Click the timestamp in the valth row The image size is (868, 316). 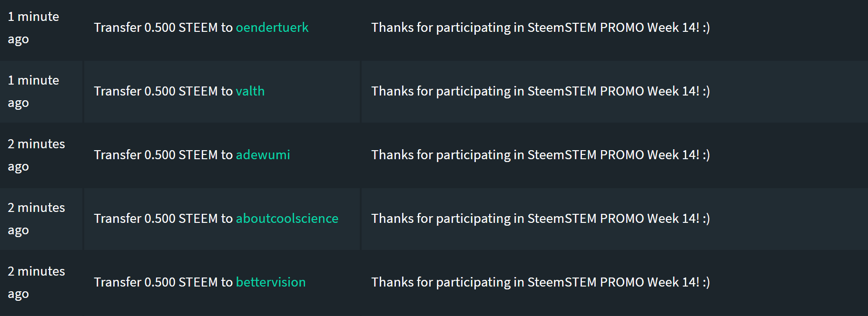point(33,92)
